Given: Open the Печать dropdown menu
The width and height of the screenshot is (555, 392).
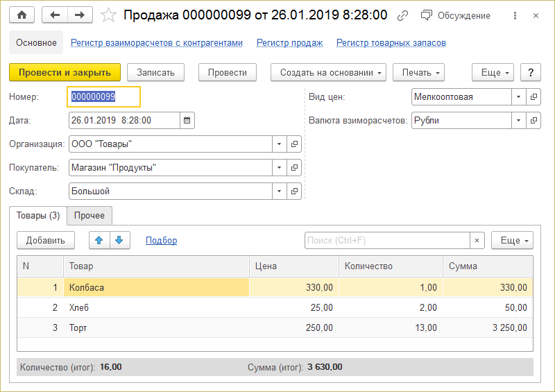Looking at the screenshot, I should (419, 73).
